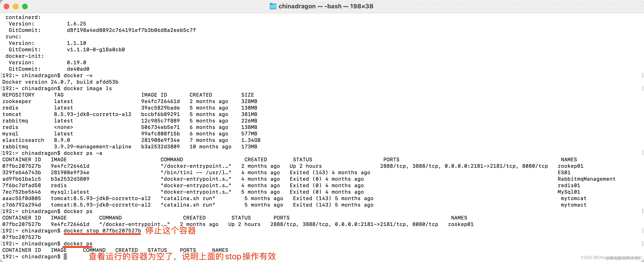Click the container ID 329feb46743b
The height and width of the screenshot is (262, 644).
pos(21,173)
